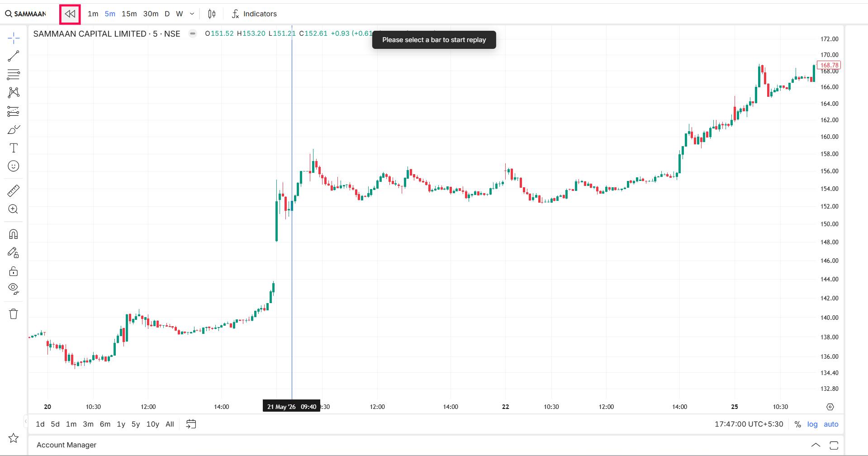Image resolution: width=868 pixels, height=456 pixels.
Task: Toggle magnet mode for drawings
Action: [14, 234]
